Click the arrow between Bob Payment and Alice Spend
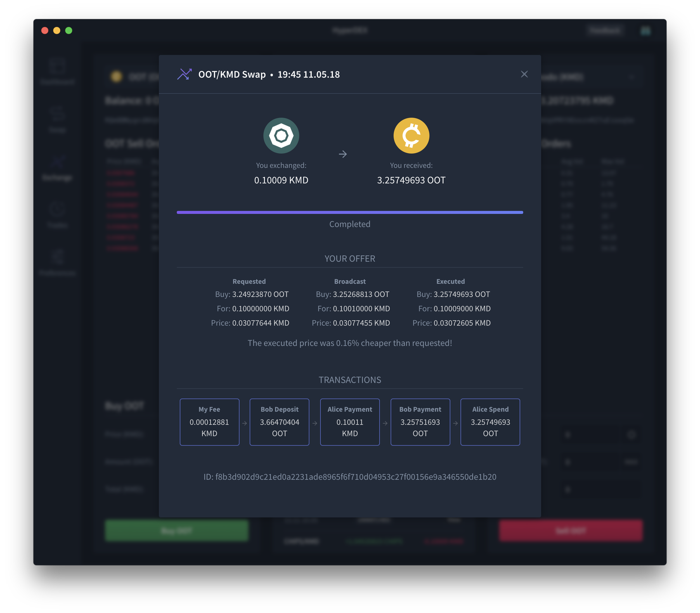The height and width of the screenshot is (613, 700). [x=456, y=423]
